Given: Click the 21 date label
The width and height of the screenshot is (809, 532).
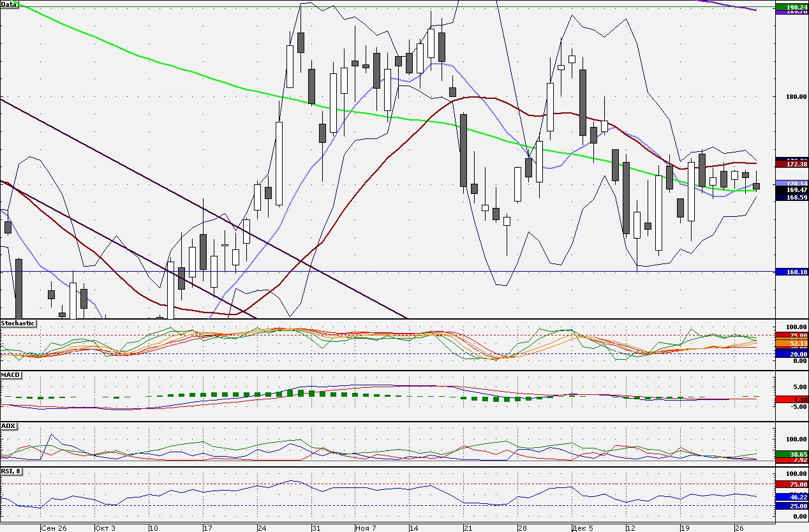Looking at the screenshot, I should click(x=468, y=528).
